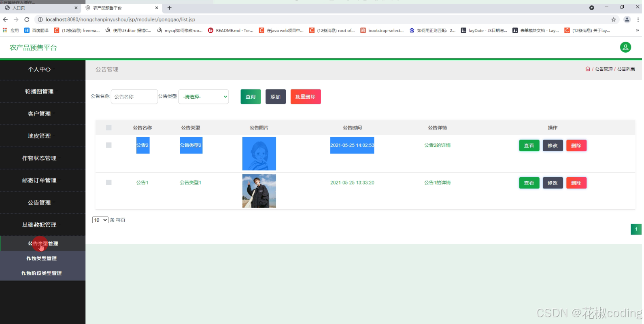Open the layDate bookmark
Screen dimensions: 644x324
[484, 30]
